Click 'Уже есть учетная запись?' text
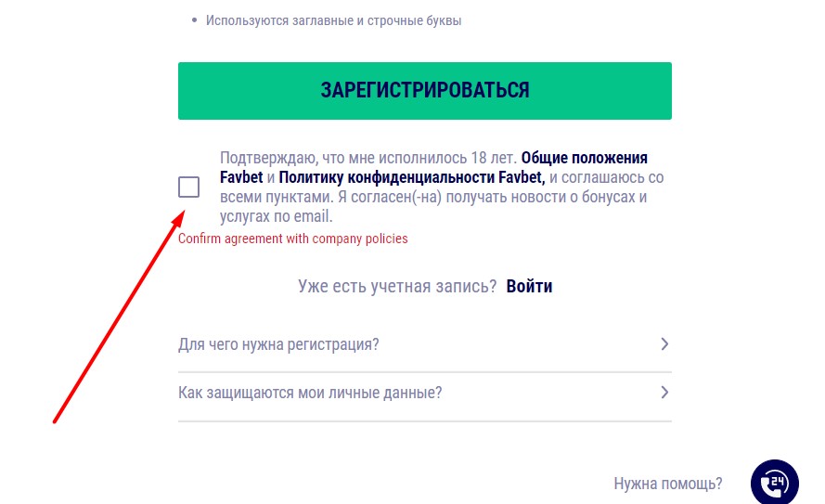The image size is (825, 504). coord(397,286)
